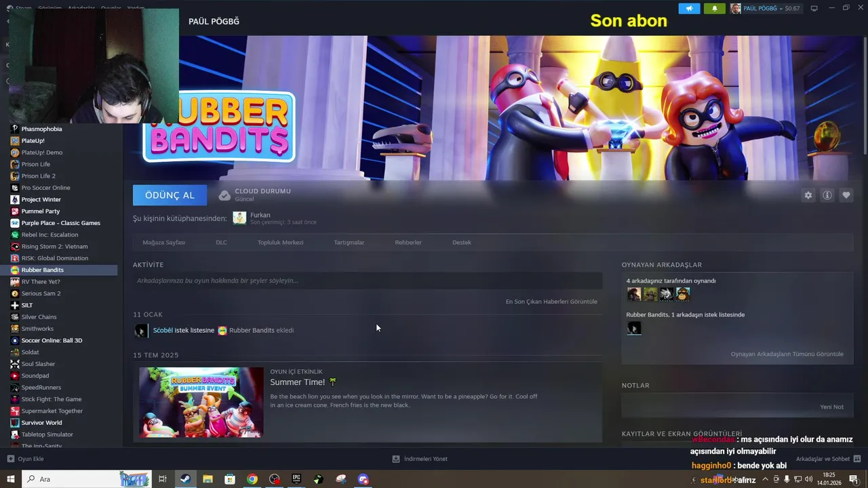868x488 pixels.
Task: Click the Cloud Durumu status icon
Action: 224,195
